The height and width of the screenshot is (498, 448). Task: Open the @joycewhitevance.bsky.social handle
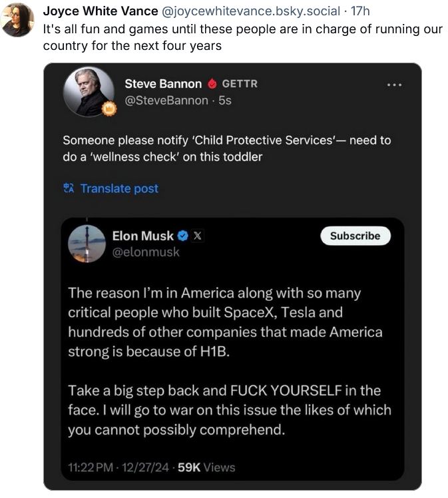[251, 11]
